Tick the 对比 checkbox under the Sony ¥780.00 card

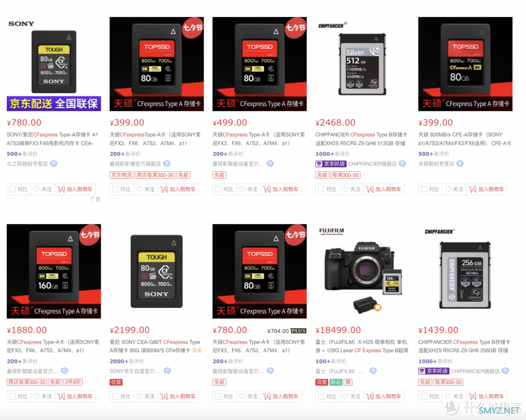12,189
